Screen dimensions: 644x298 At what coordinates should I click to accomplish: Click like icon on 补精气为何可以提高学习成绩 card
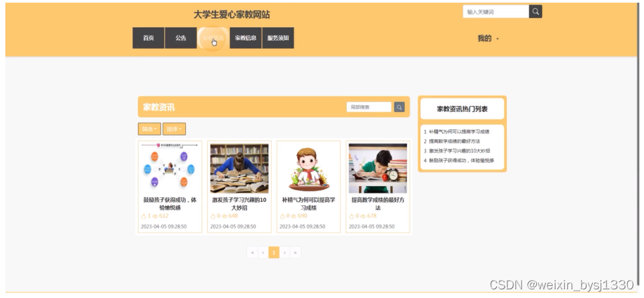pyautogui.click(x=282, y=216)
